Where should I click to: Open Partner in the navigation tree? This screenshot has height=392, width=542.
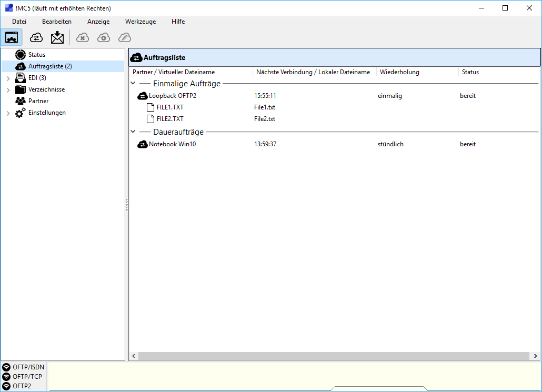(x=38, y=101)
